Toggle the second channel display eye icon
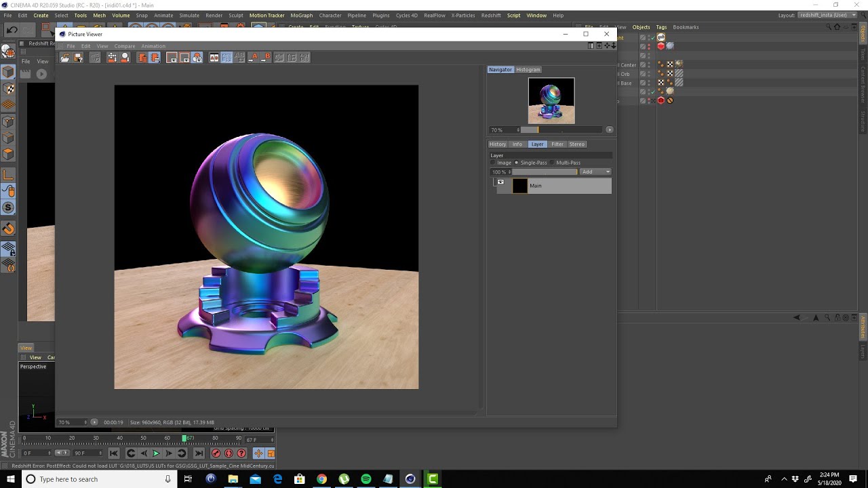The width and height of the screenshot is (868, 488). (184, 58)
